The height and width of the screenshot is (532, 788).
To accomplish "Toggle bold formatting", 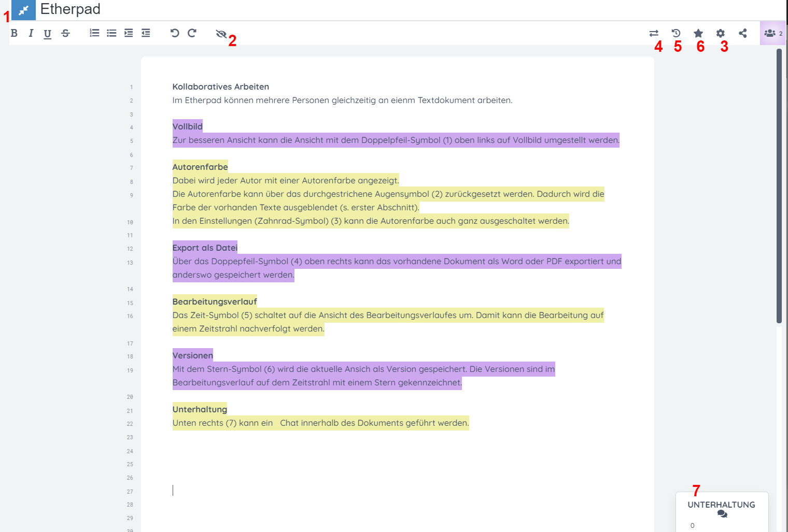I will [x=15, y=33].
